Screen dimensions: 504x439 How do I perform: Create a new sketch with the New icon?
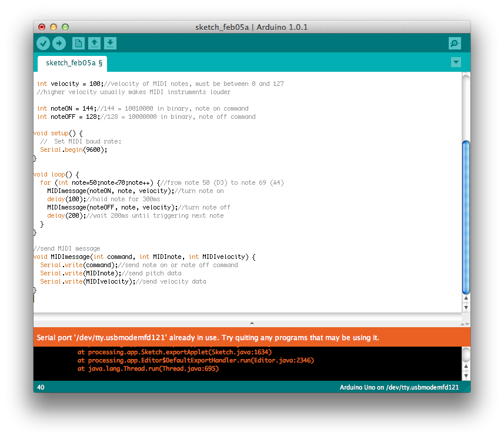point(78,43)
